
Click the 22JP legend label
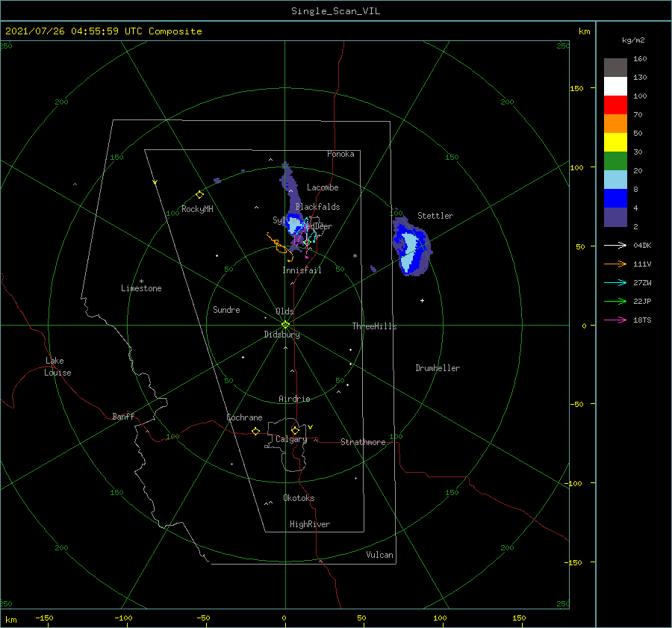[x=642, y=302]
